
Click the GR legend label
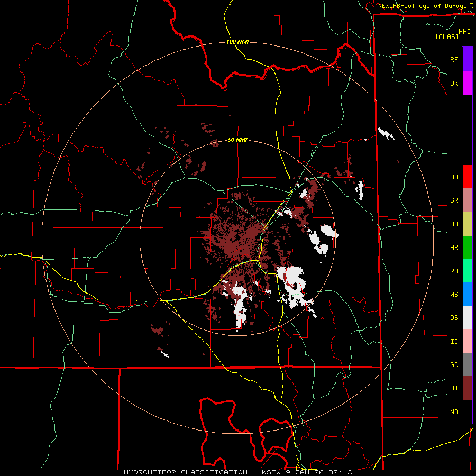[x=454, y=200]
